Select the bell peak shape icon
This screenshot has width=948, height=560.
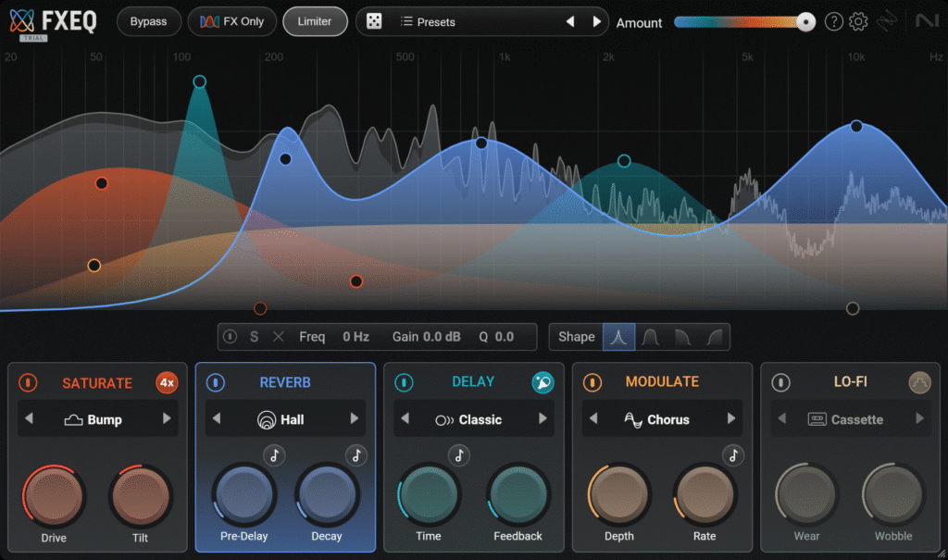(x=619, y=337)
